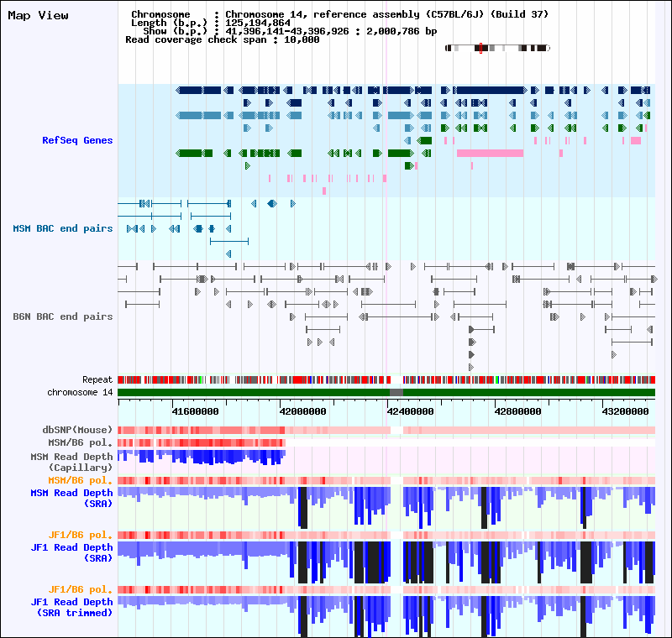Click the Read coverage check span text
The width and height of the screenshot is (672, 638).
tap(222, 39)
